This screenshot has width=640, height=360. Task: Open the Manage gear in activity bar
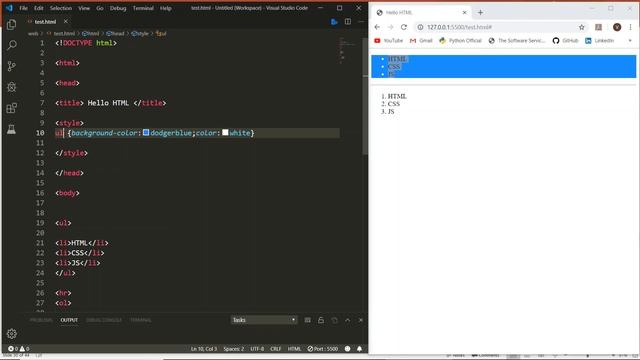(11, 333)
